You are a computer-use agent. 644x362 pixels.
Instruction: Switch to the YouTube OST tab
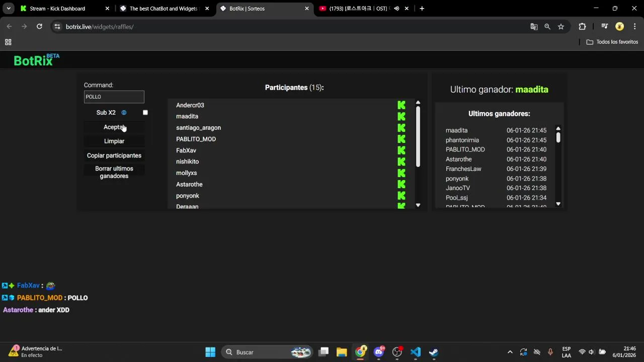[364, 9]
